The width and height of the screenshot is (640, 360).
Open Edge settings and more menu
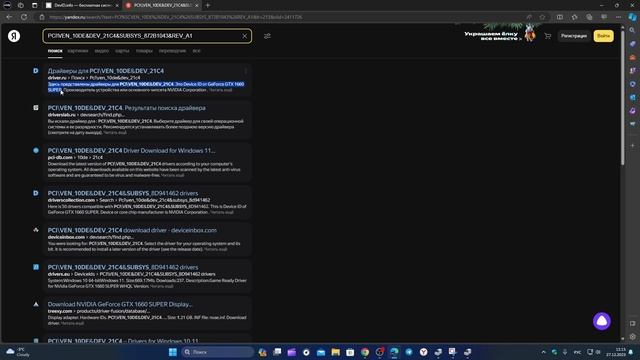(x=618, y=17)
